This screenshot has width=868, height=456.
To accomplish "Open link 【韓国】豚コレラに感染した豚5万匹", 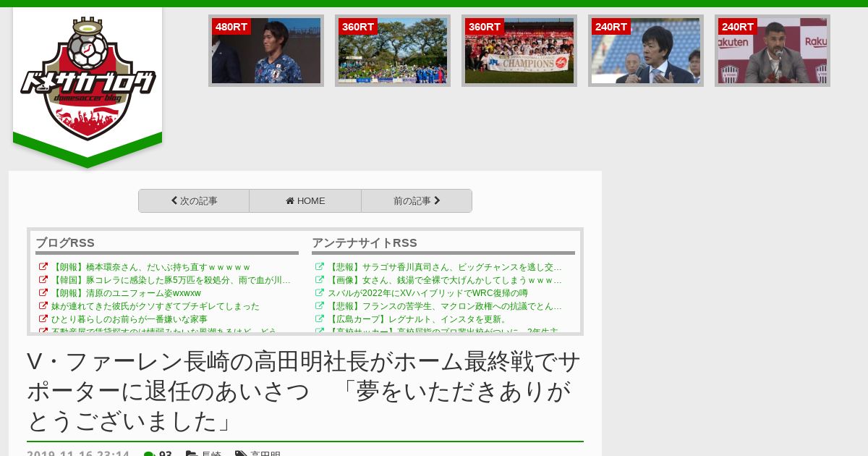I will (x=171, y=280).
